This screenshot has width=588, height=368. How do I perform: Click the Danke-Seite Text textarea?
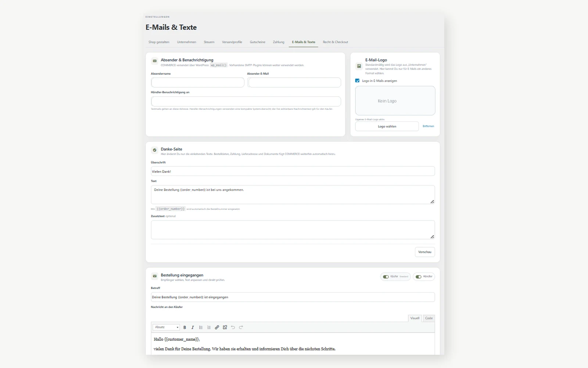click(x=293, y=195)
